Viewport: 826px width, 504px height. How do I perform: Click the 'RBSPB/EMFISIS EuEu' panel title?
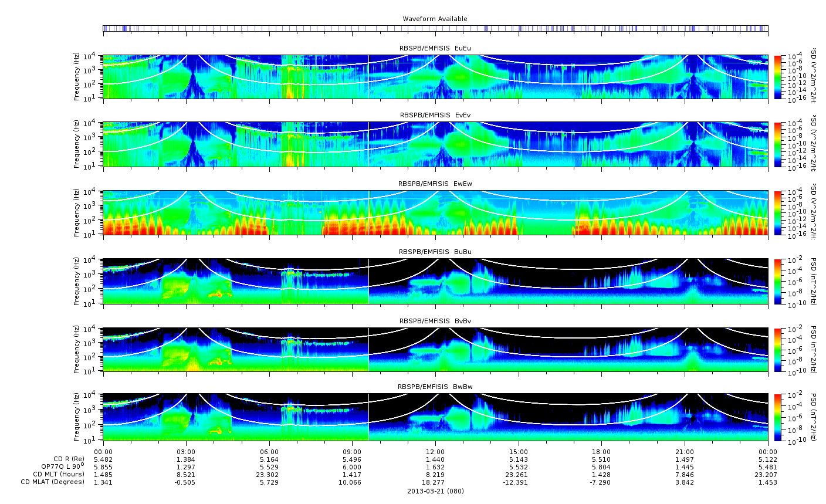(x=435, y=48)
